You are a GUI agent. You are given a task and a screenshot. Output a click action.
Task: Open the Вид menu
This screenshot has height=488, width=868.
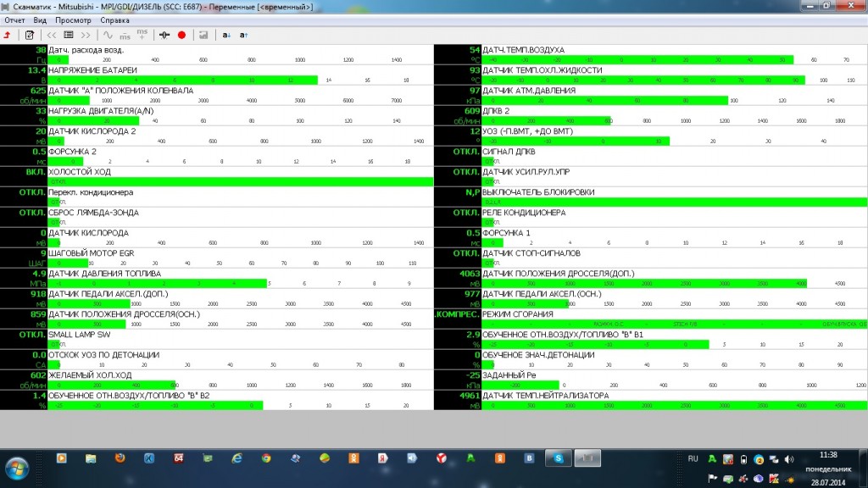(x=40, y=19)
